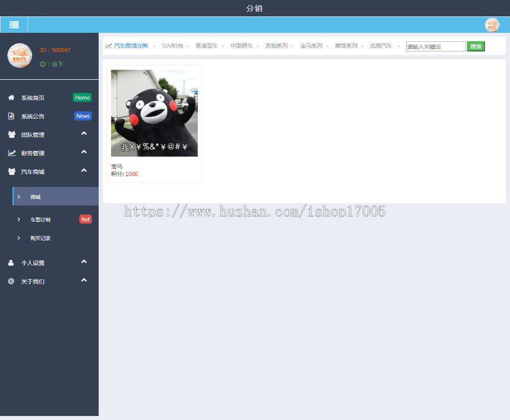Click the green status text under the ID
Screen dimensions: 510x420
coord(52,64)
